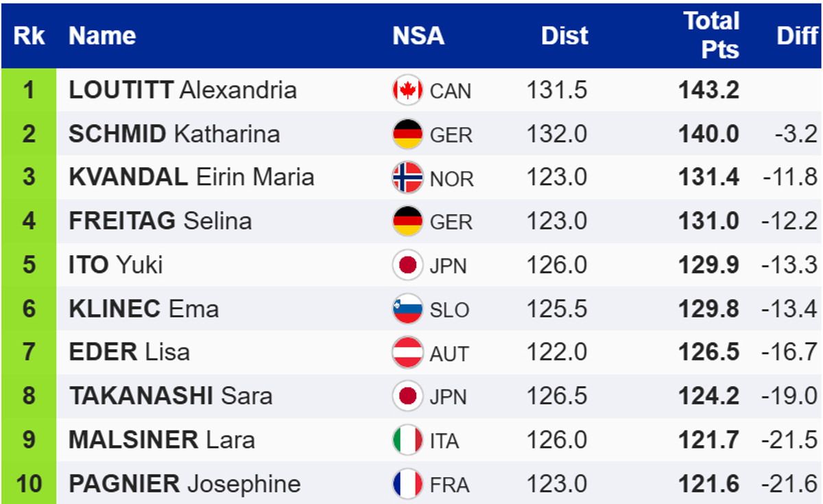
Task: Select TAKANASHI Sara's name
Action: coord(170,396)
